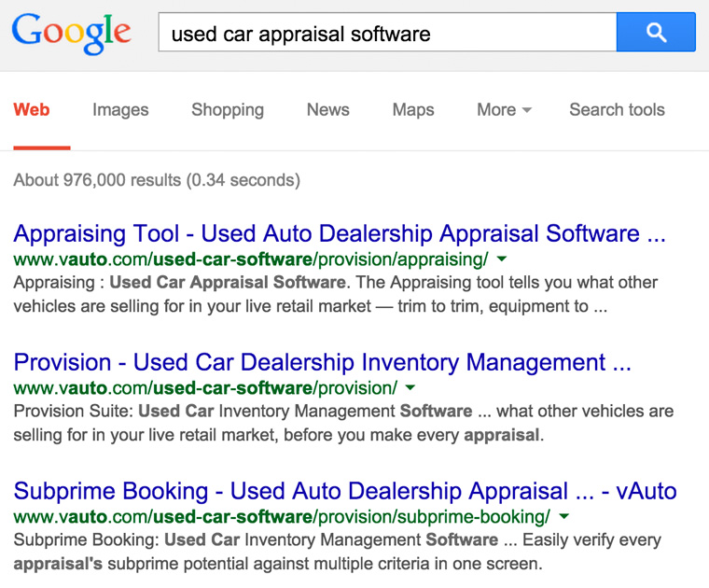Image resolution: width=709 pixels, height=588 pixels.
Task: Expand arrow beside used-car-software/provision/ URL
Action: [410, 387]
